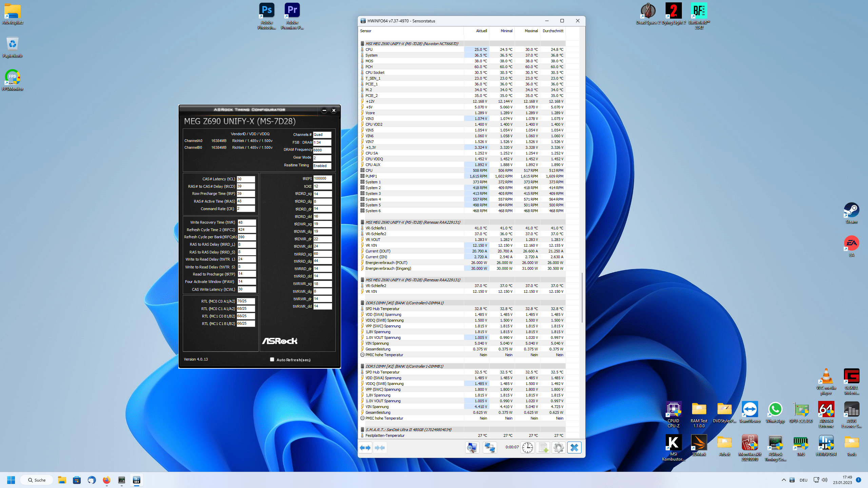Click Durchschnitt column header
The image size is (868, 488).
tap(553, 31)
